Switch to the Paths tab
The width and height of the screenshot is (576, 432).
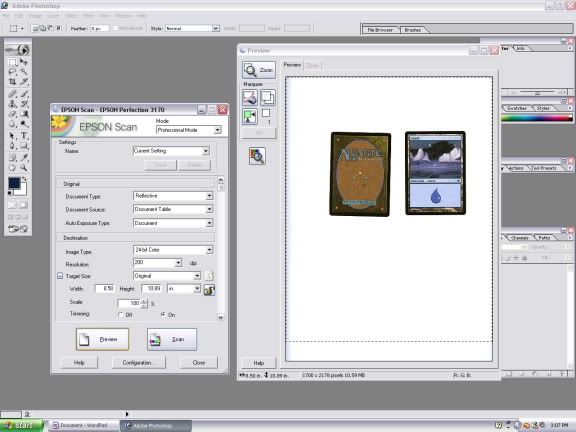click(x=545, y=238)
